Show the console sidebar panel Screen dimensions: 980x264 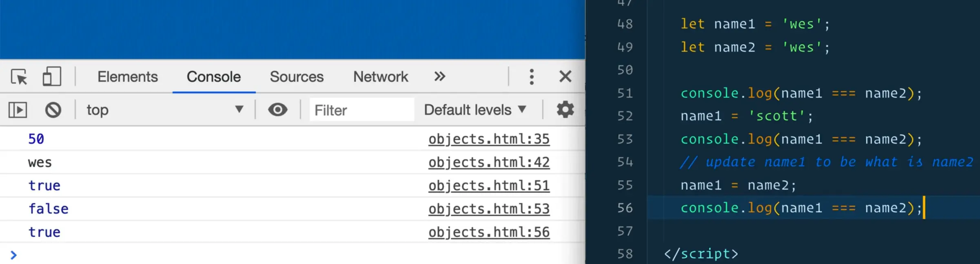(x=18, y=110)
